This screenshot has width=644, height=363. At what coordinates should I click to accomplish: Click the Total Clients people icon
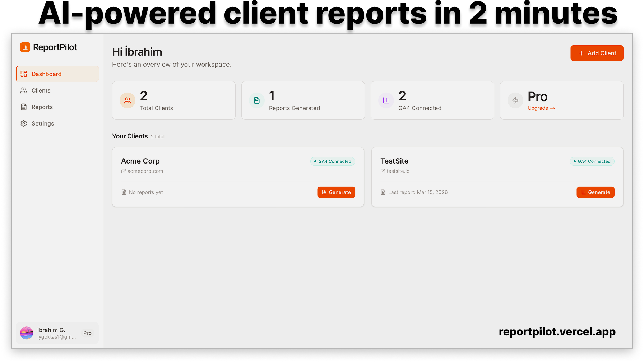coord(127,100)
